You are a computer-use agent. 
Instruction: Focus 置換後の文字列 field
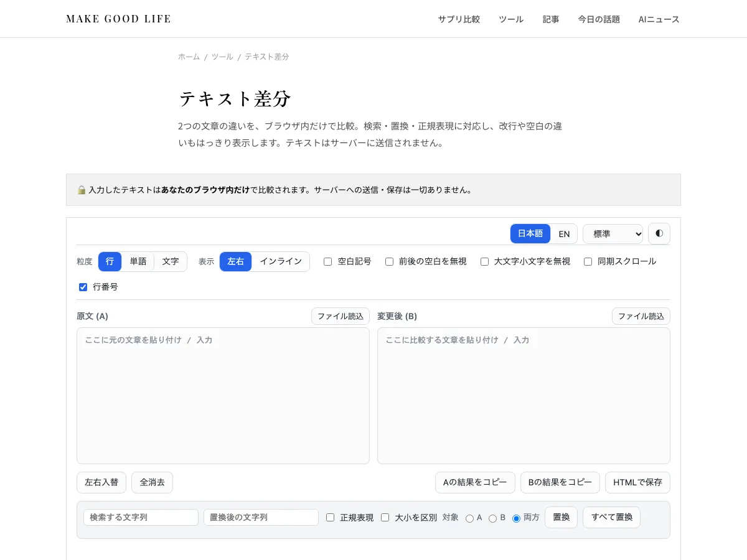tap(261, 517)
